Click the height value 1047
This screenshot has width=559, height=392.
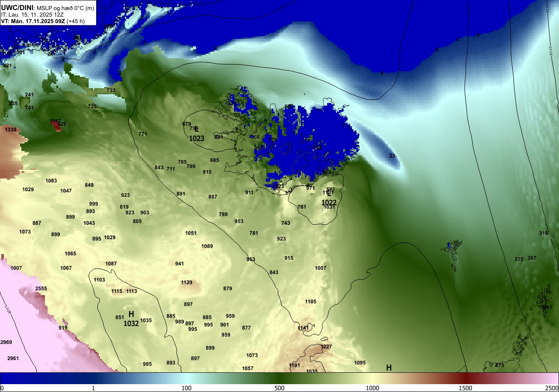coord(66,191)
